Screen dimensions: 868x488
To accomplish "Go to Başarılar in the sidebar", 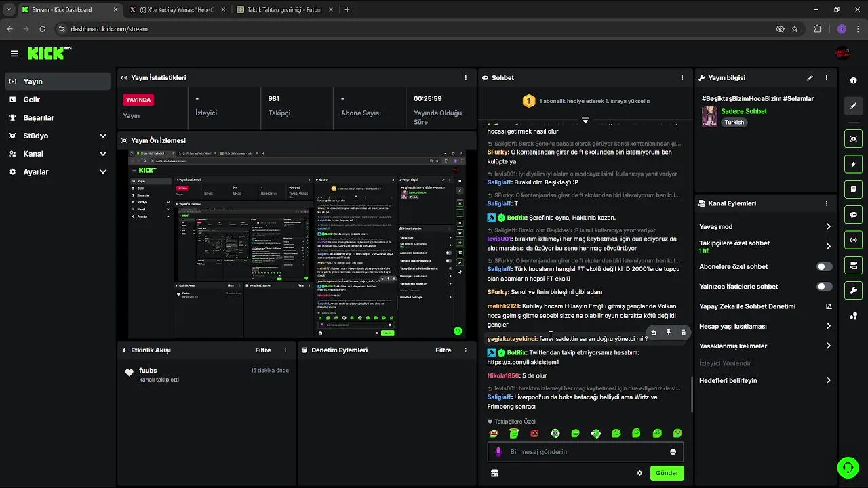I will coord(58,118).
